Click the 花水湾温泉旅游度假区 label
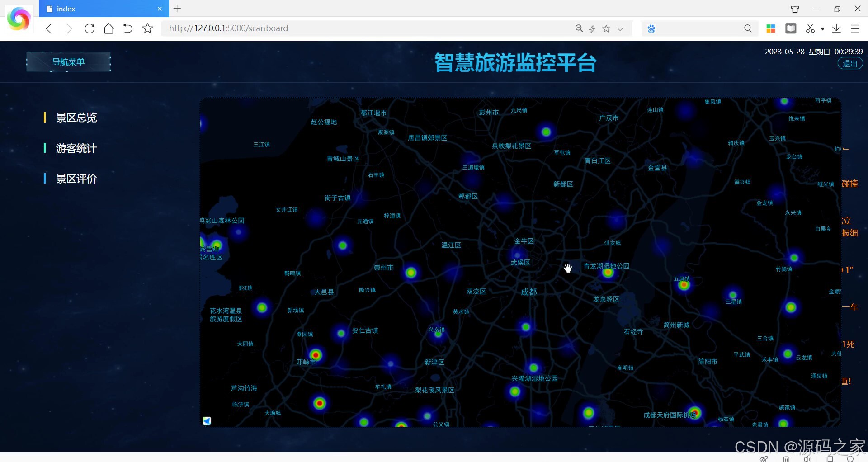Screen dimensions: 868x462 pos(226,315)
